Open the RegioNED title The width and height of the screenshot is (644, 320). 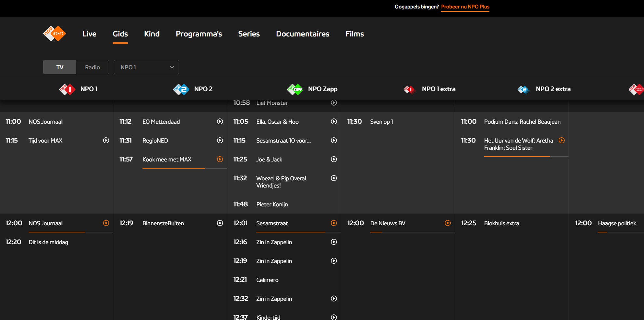[155, 141]
